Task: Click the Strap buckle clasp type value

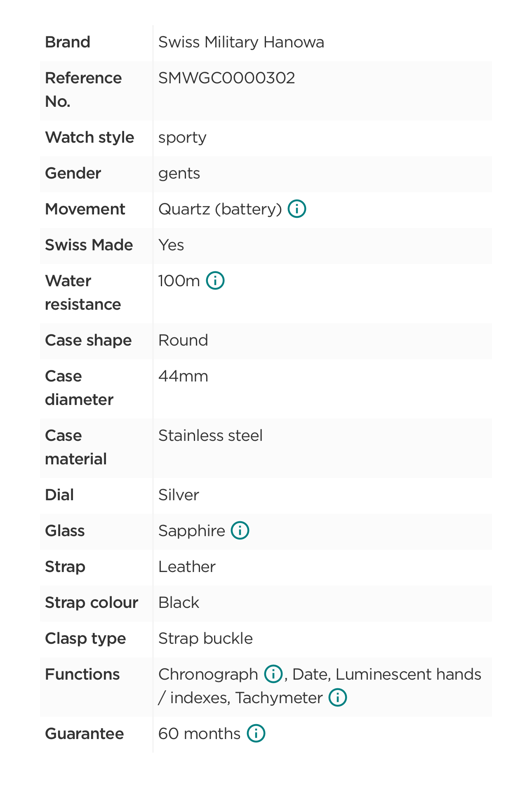Action: click(205, 638)
